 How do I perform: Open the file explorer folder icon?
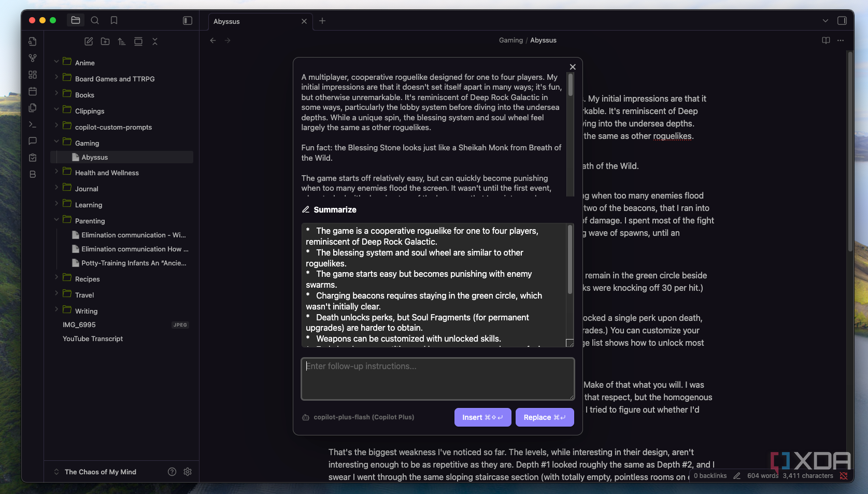76,20
